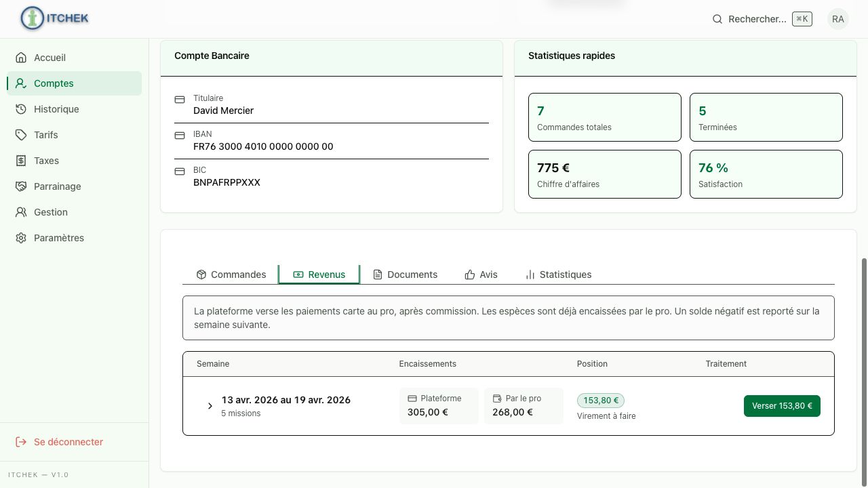Click the Taxes receipt icon

point(21,161)
